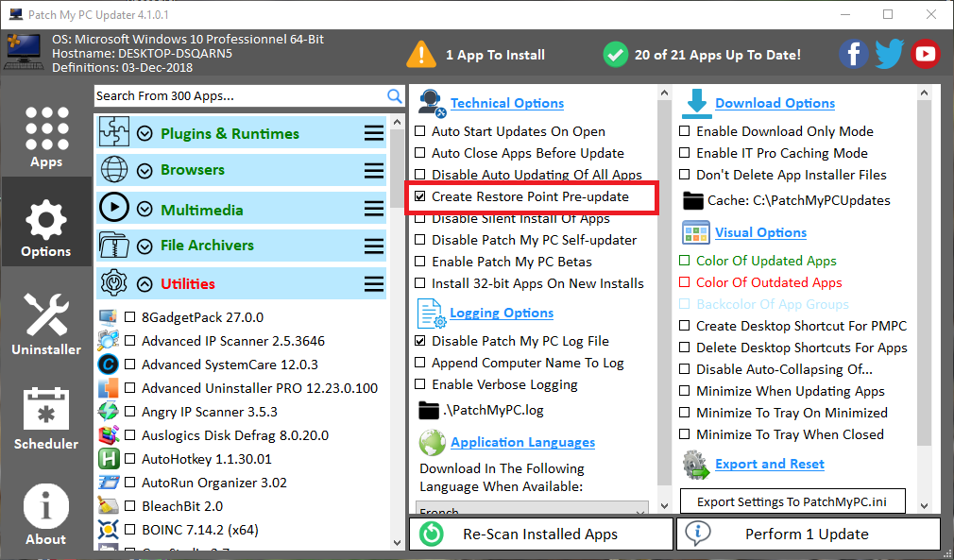
Task: Click the search magnifier icon
Action: [395, 95]
